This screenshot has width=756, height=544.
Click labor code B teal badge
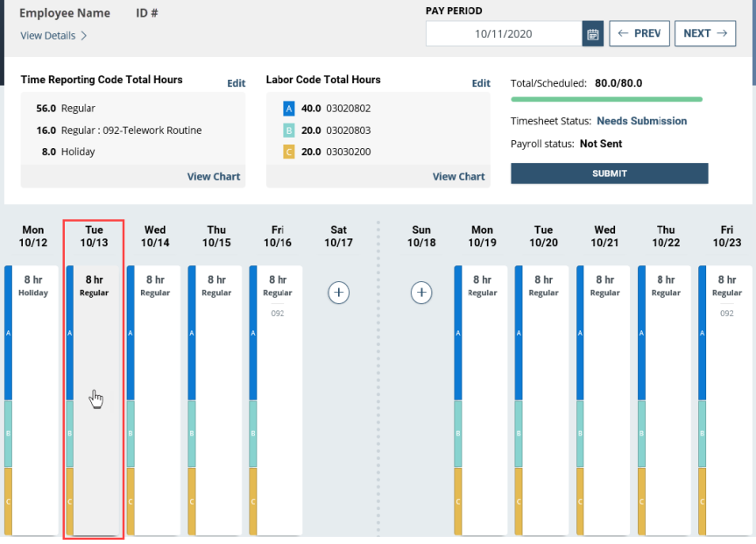289,130
